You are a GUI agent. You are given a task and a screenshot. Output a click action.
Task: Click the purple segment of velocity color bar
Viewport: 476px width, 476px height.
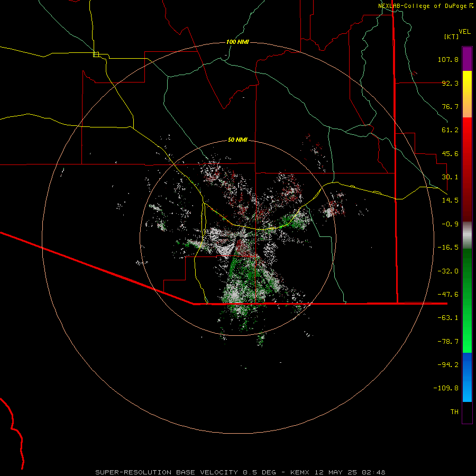tap(467, 59)
